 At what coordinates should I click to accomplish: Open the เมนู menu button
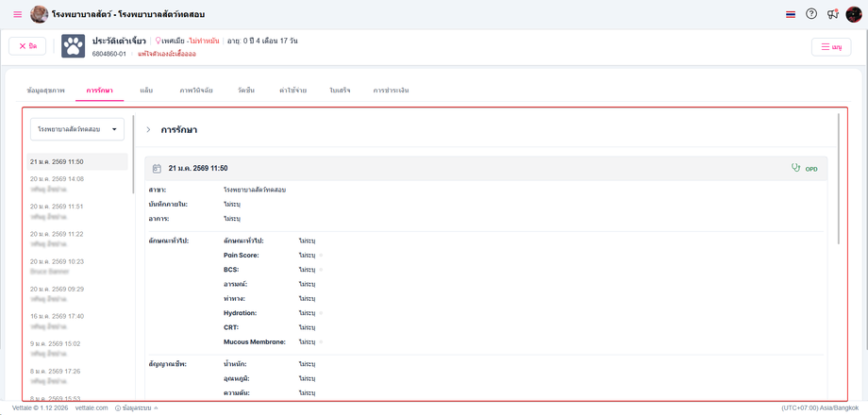[831, 47]
